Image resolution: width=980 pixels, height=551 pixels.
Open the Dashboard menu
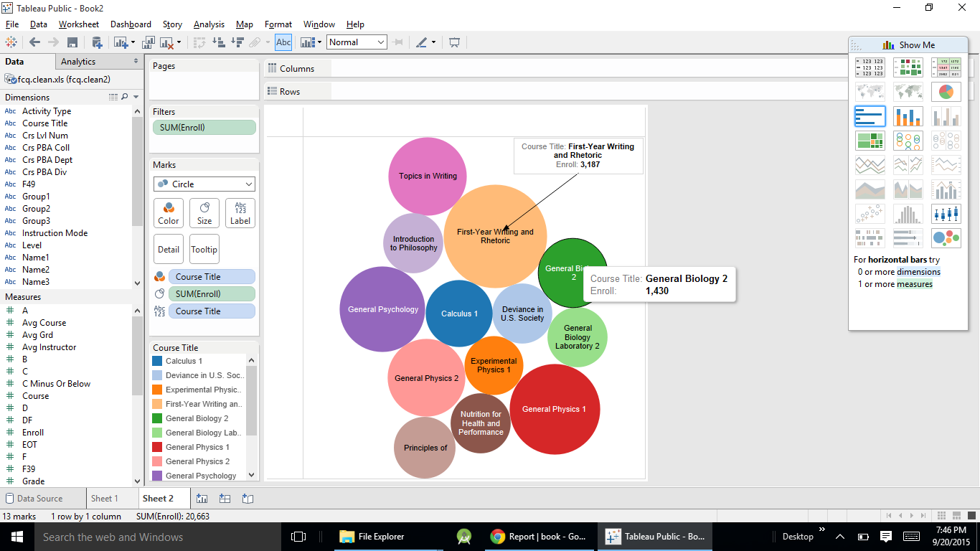(131, 24)
